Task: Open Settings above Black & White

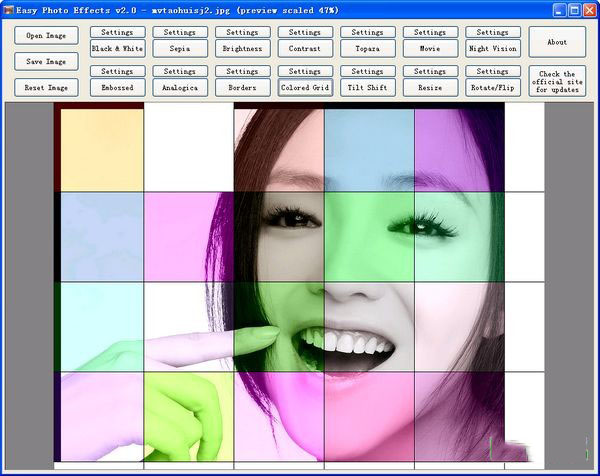Action: click(117, 32)
